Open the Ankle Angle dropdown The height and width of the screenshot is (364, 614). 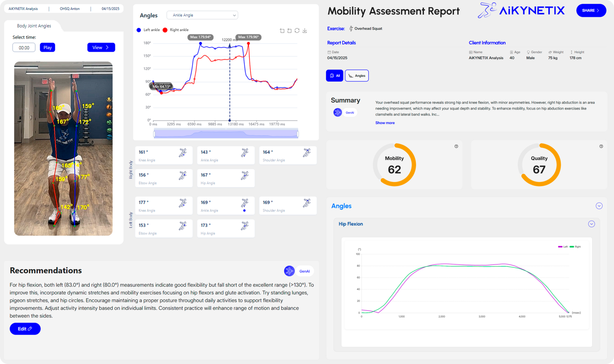click(x=202, y=15)
